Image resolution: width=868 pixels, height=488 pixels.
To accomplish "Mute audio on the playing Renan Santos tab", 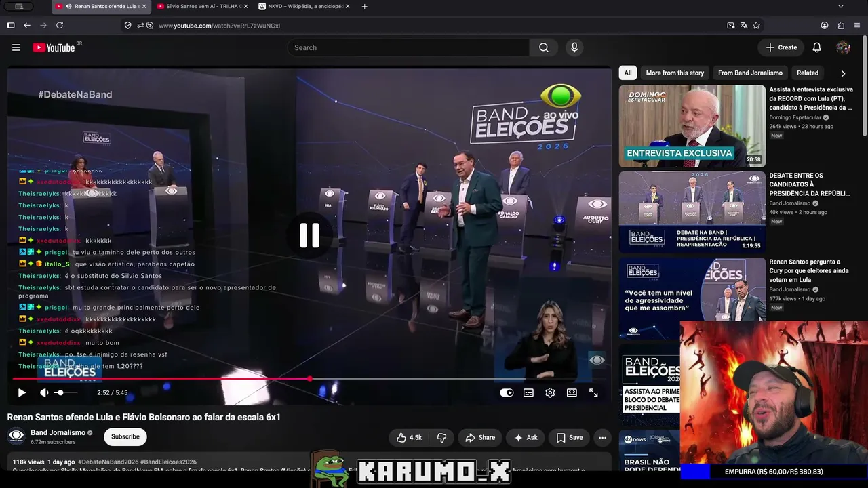I will coord(68,6).
